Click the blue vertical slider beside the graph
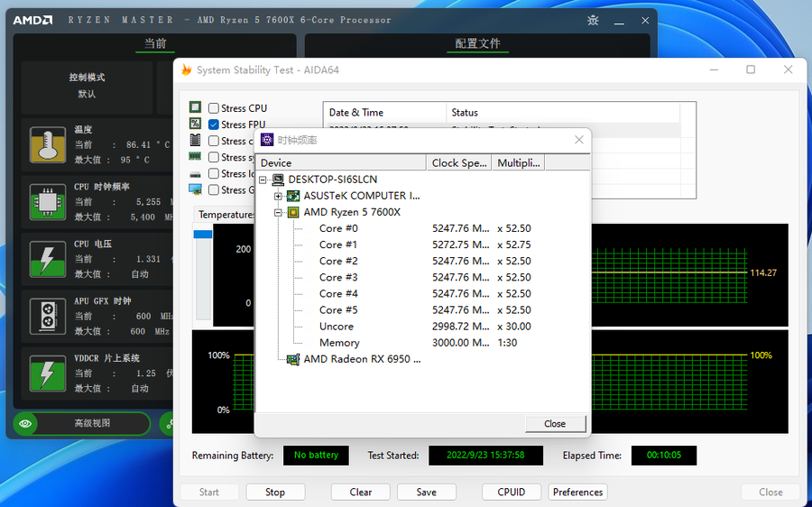The width and height of the screenshot is (812, 507). (x=203, y=235)
